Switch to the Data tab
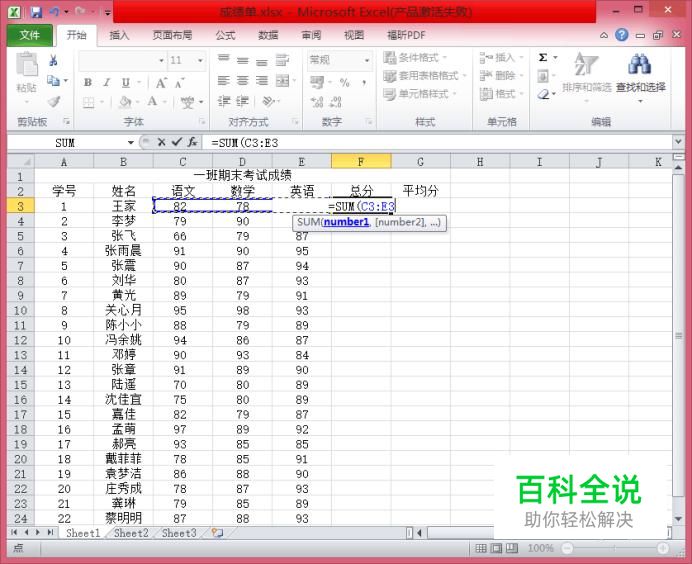This screenshot has height=564, width=692. tap(268, 35)
